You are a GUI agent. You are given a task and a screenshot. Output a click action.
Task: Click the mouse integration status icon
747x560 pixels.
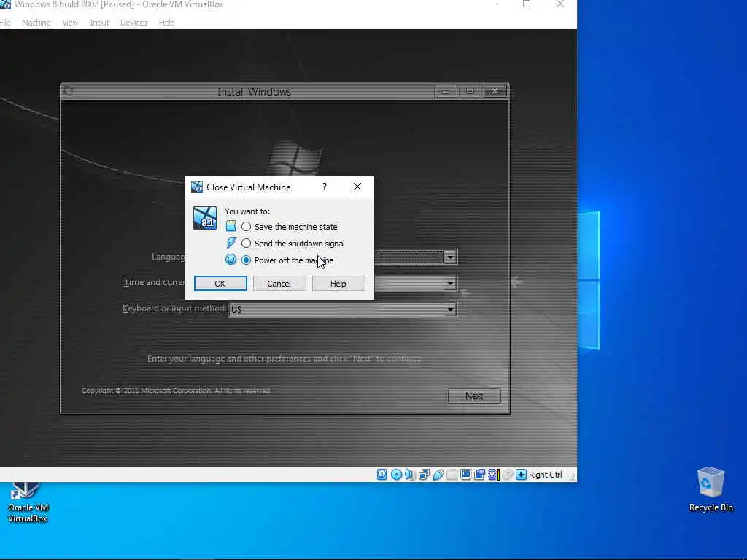508,474
